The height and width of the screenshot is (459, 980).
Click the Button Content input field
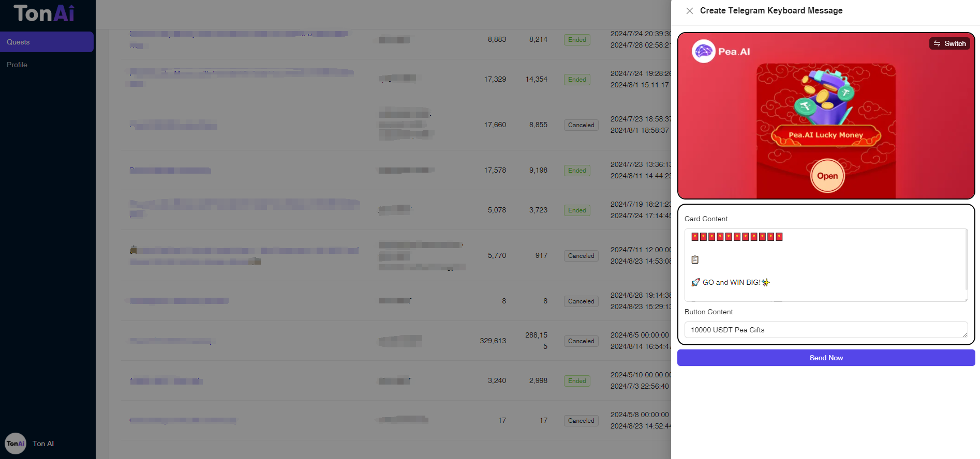coord(826,330)
